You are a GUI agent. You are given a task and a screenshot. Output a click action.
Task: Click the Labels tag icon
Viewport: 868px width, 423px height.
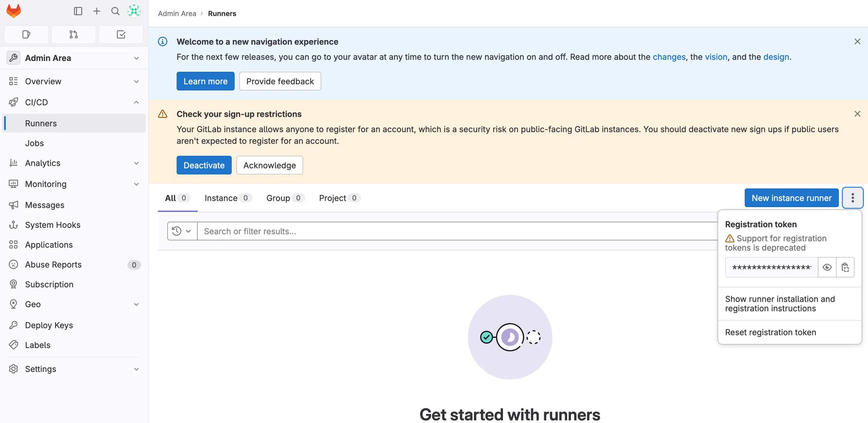click(13, 345)
